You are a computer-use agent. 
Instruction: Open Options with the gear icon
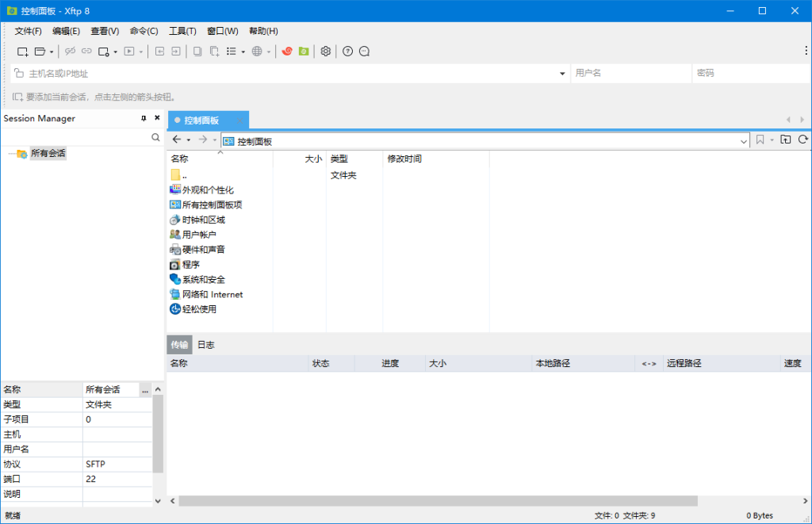[x=326, y=52]
